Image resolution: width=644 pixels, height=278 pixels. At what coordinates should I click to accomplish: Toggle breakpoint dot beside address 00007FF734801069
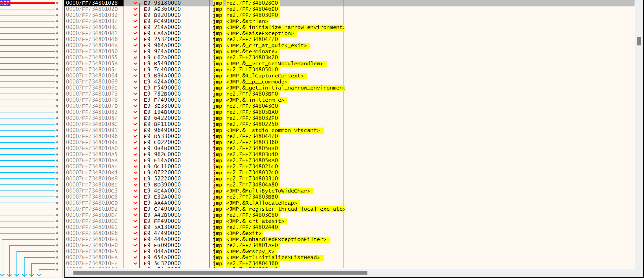point(57,82)
